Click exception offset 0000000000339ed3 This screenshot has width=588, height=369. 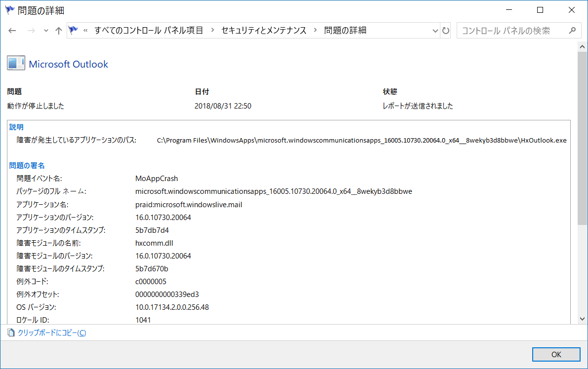coord(167,295)
